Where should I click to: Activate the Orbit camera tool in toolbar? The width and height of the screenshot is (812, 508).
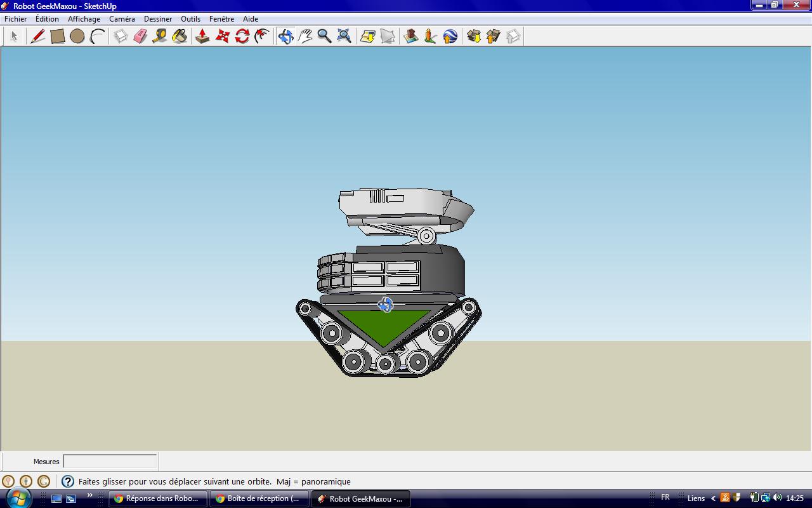[285, 36]
